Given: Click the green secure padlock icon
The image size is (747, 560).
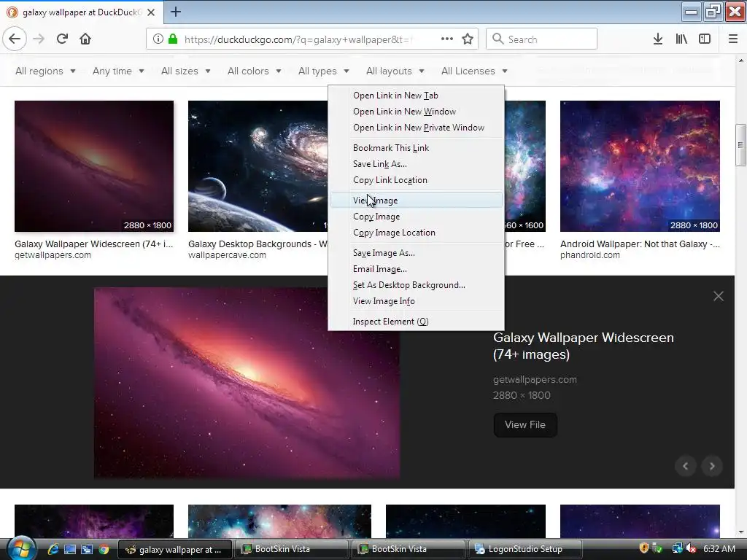Looking at the screenshot, I should click(173, 39).
